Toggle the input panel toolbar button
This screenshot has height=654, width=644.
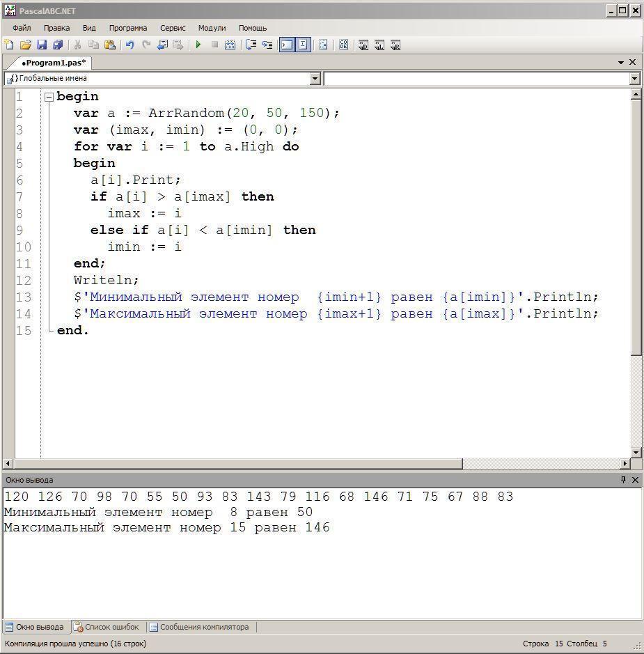tap(303, 45)
